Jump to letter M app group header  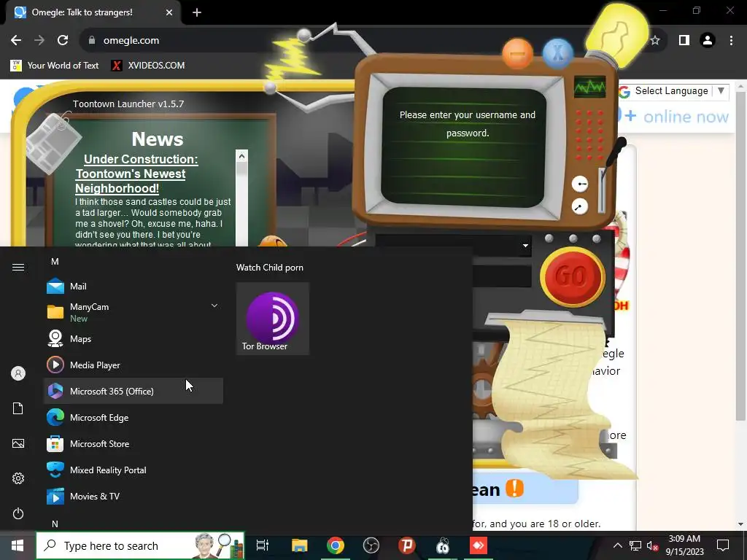point(55,262)
